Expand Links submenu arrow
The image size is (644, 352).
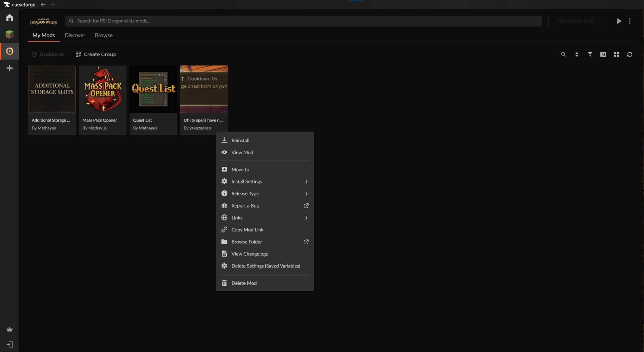pyautogui.click(x=306, y=218)
